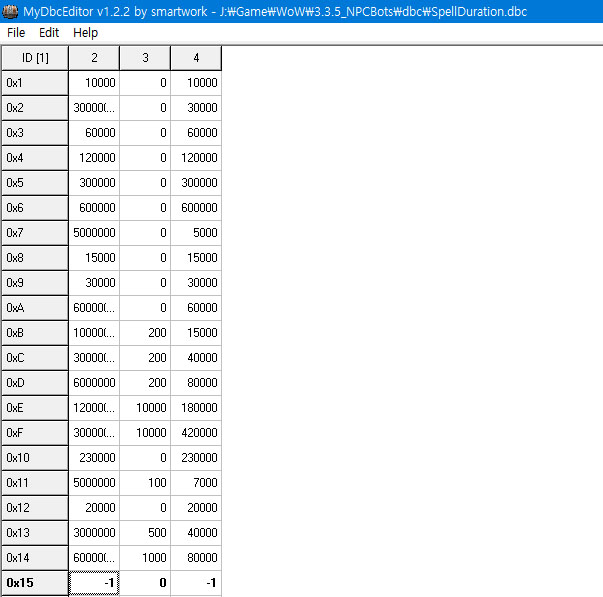Click column header 4
603x597 pixels.
(x=196, y=58)
